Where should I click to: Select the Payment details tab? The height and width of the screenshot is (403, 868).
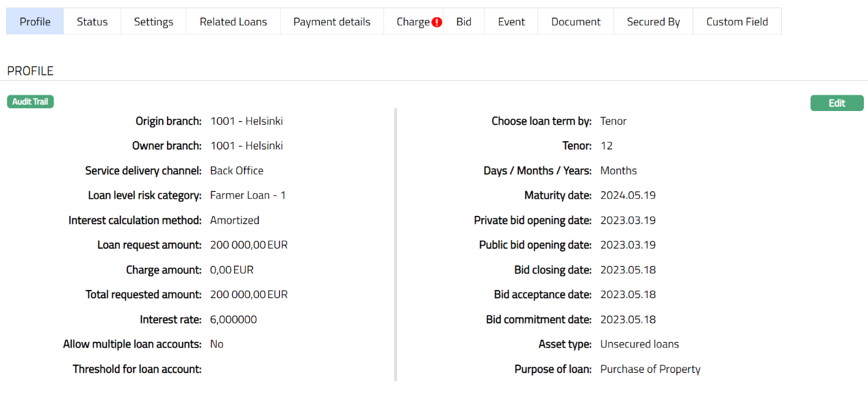coord(332,22)
